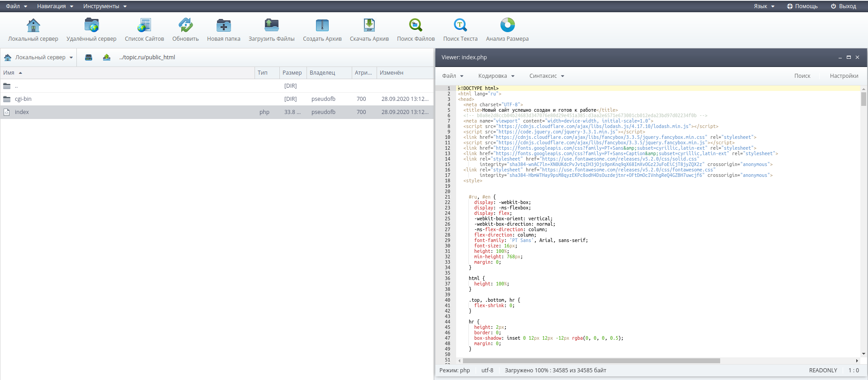Go up one directory using the green arrow icon
The image size is (868, 380).
tap(107, 57)
